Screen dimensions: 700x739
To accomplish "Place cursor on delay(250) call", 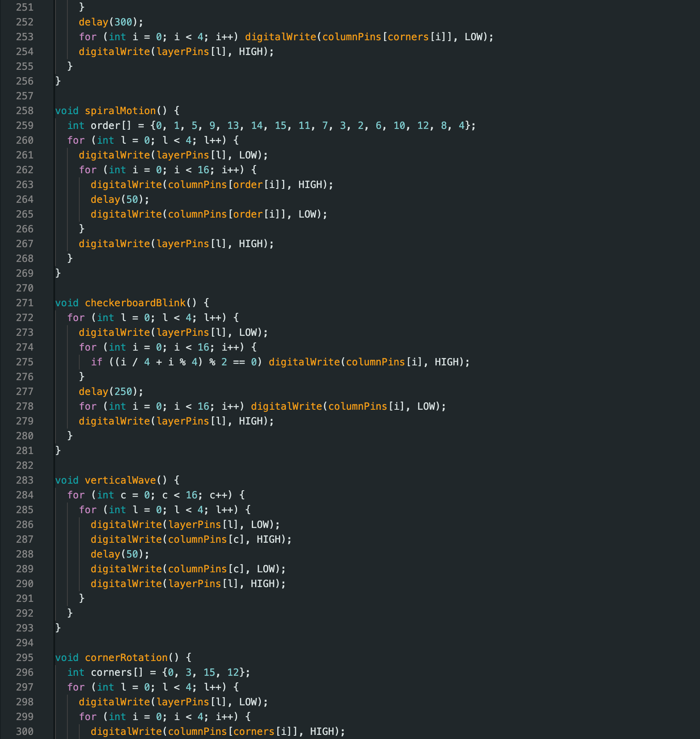I will tap(111, 392).
